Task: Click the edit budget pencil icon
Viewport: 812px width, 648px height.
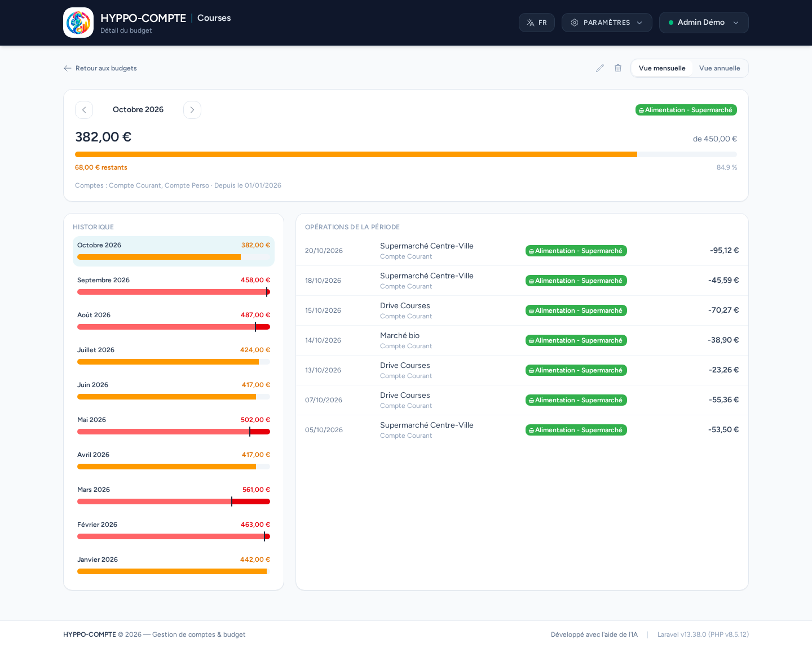Action: point(600,68)
